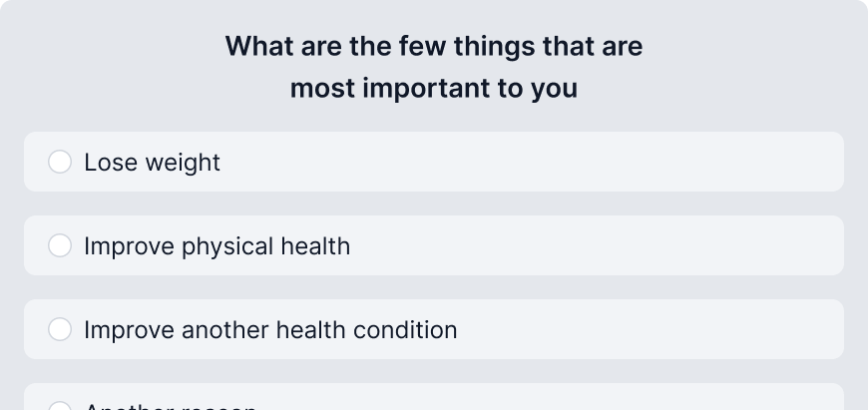Viewport: 868px width, 410px height.
Task: Click the word "Improve" in Improve physical health
Action: (x=129, y=246)
